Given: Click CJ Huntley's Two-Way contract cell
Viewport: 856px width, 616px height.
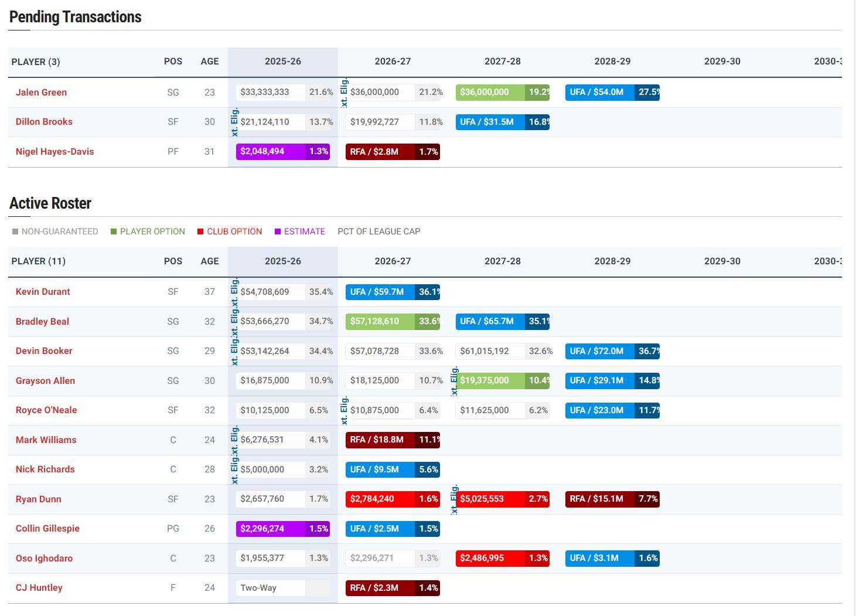Looking at the screenshot, I should point(270,588).
